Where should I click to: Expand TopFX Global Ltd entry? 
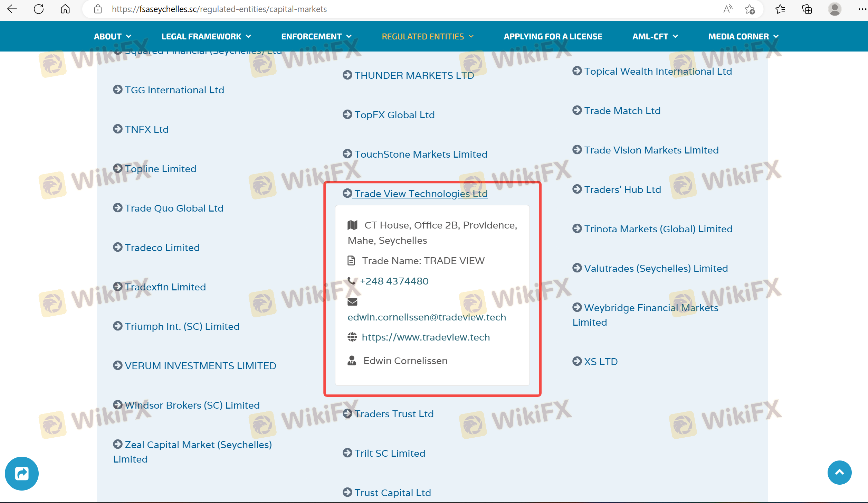(x=394, y=115)
